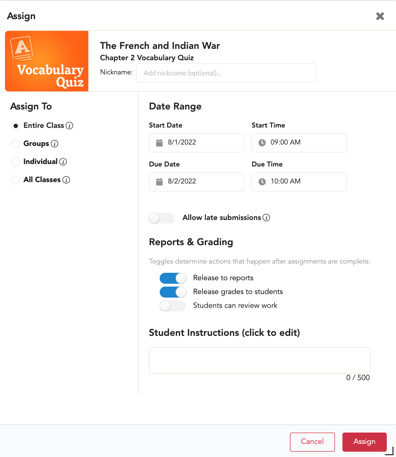Viewport: 396px width, 457px height.
Task: Turn off Release to reports toggle
Action: coord(173,278)
